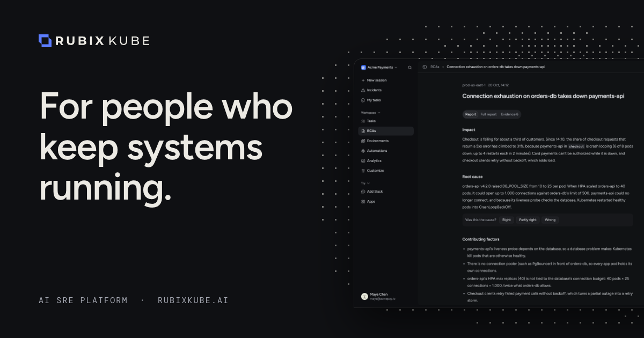The height and width of the screenshot is (338, 644).
Task: Click the 'Was this the cause?' label
Action: pyautogui.click(x=480, y=220)
